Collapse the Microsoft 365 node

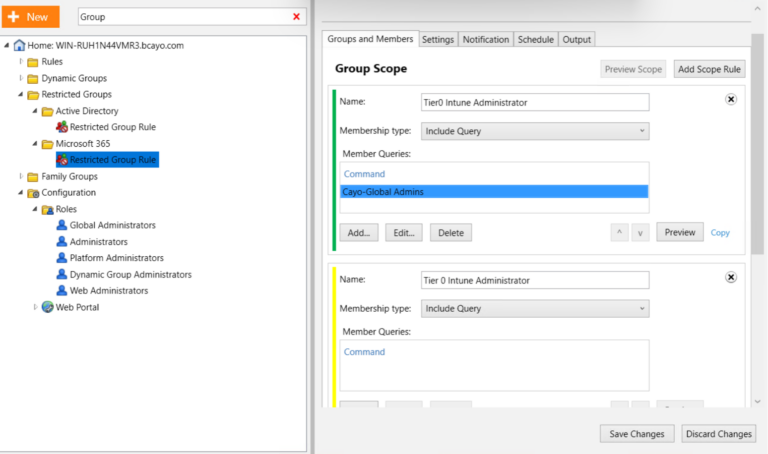pos(35,144)
